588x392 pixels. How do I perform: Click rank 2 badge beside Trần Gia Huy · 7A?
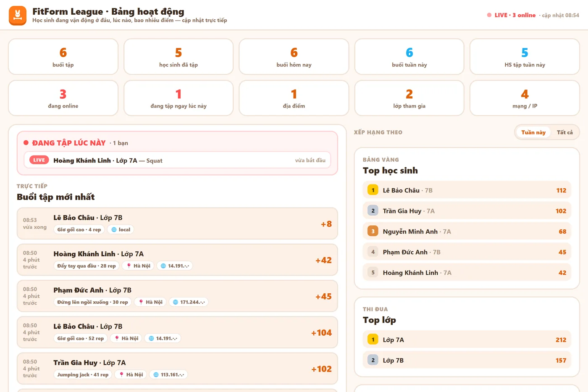click(x=373, y=211)
